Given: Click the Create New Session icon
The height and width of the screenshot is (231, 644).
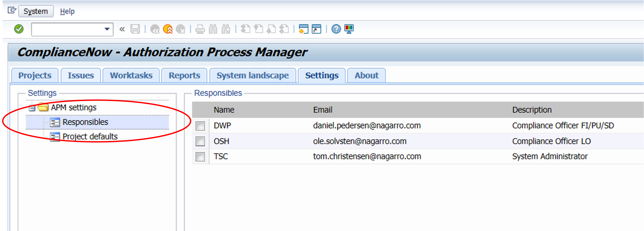Looking at the screenshot, I should pos(303,29).
